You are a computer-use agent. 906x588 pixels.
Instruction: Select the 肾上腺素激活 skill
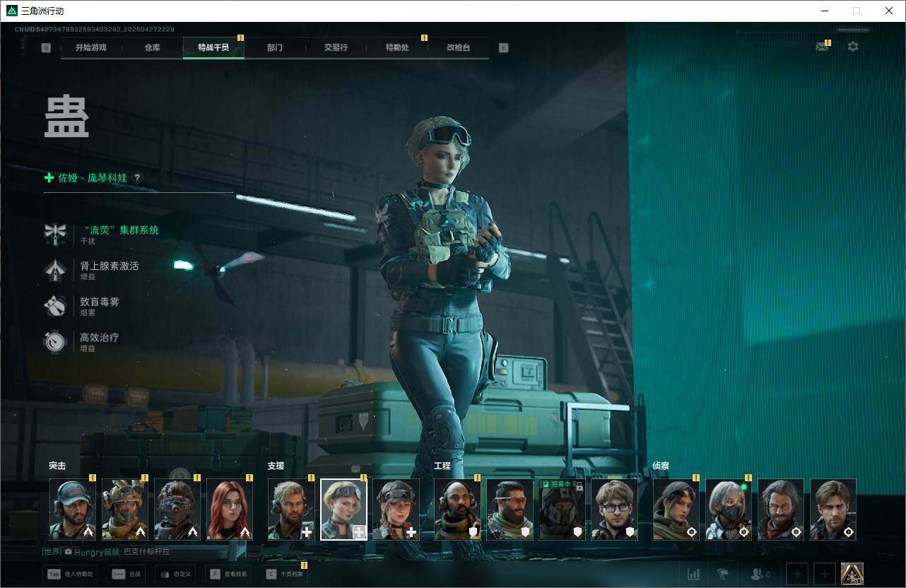pos(109,266)
